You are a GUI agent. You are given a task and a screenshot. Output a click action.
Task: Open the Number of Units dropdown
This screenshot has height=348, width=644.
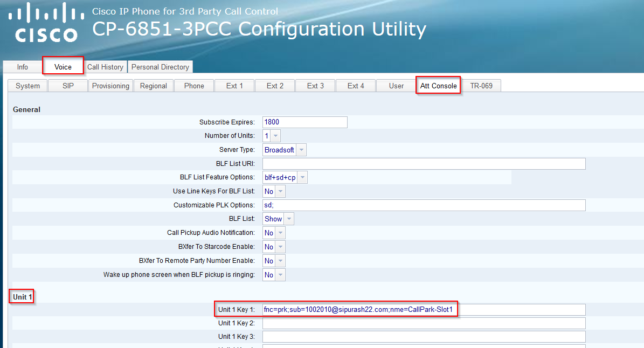276,135
